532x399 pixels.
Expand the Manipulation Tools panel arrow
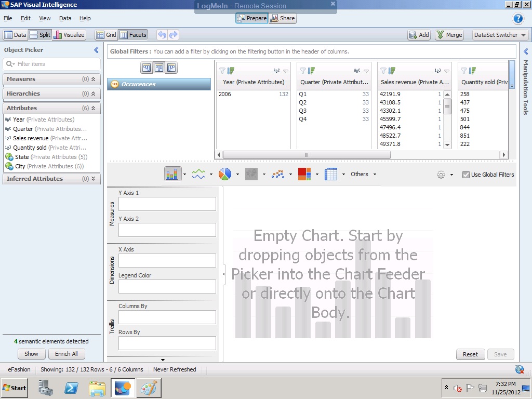[x=526, y=51]
